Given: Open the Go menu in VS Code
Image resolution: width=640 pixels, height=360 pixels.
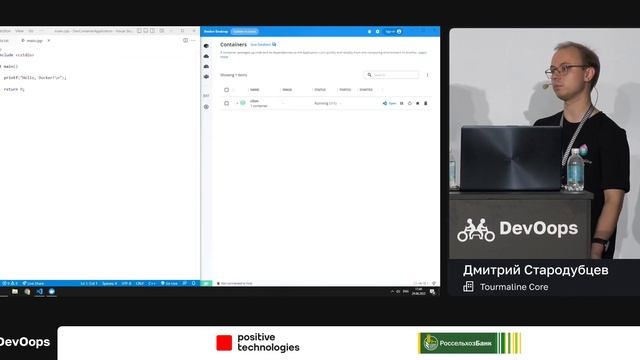Looking at the screenshot, I should [31, 31].
